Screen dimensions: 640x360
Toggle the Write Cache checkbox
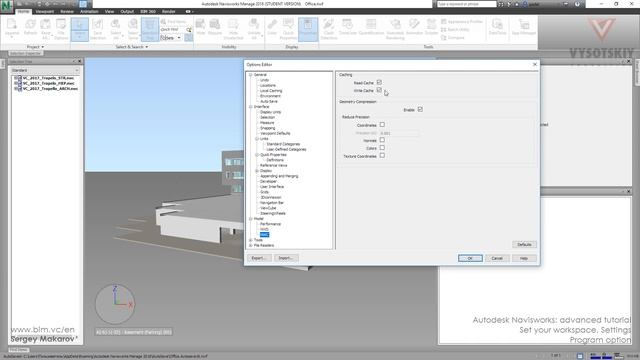point(379,90)
